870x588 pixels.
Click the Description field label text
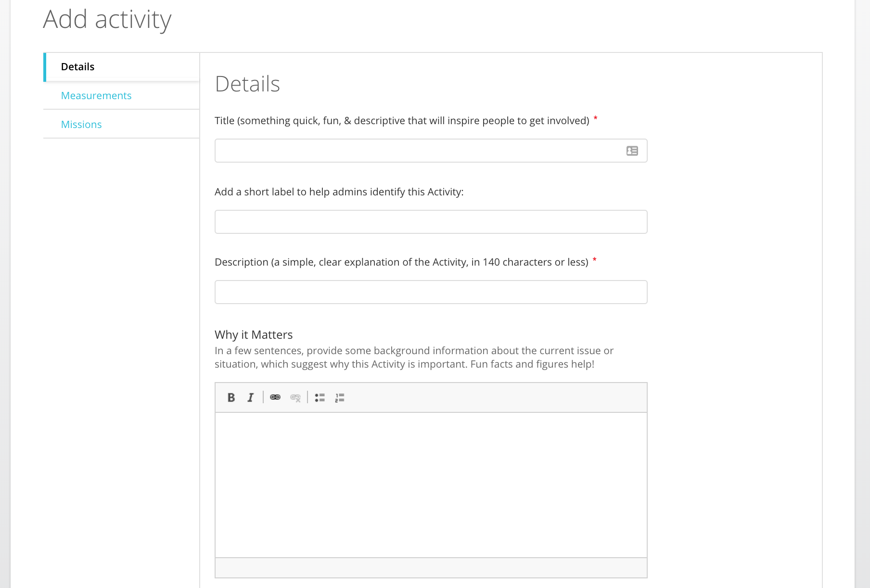coord(401,262)
